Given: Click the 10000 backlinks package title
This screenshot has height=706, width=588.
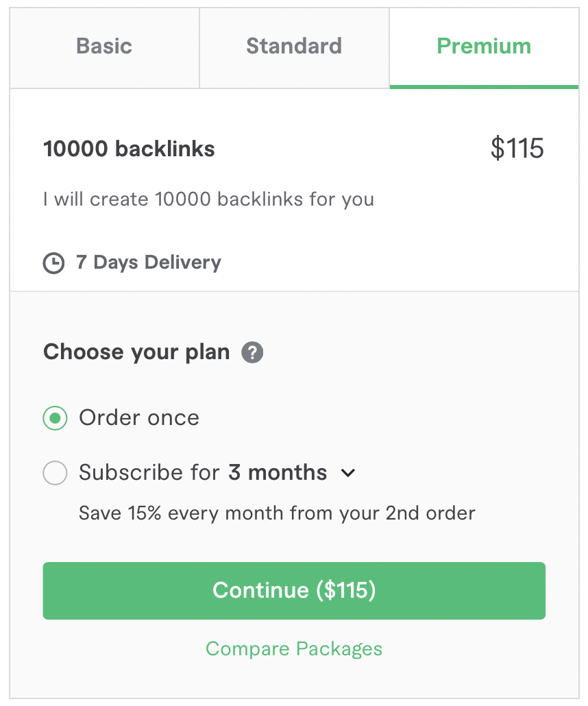Looking at the screenshot, I should pyautogui.click(x=129, y=149).
